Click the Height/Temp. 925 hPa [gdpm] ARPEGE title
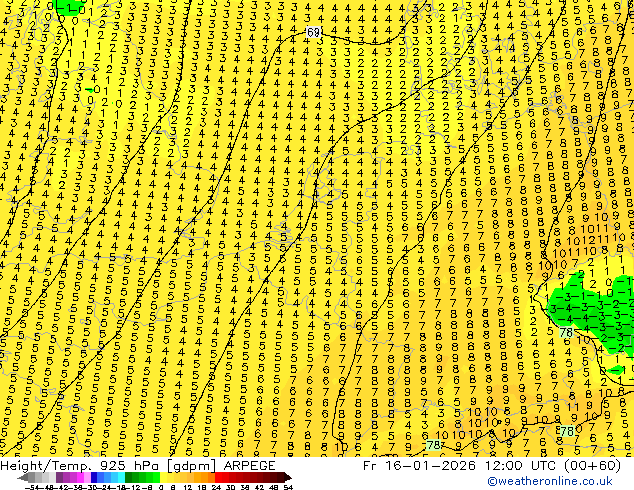This screenshot has width=634, height=490. 138,465
